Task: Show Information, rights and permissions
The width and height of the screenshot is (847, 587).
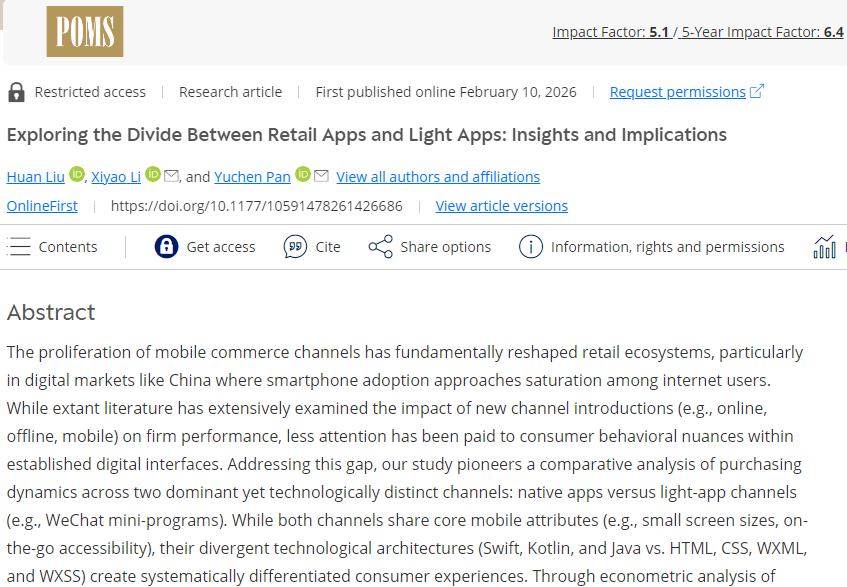Action: [x=652, y=247]
